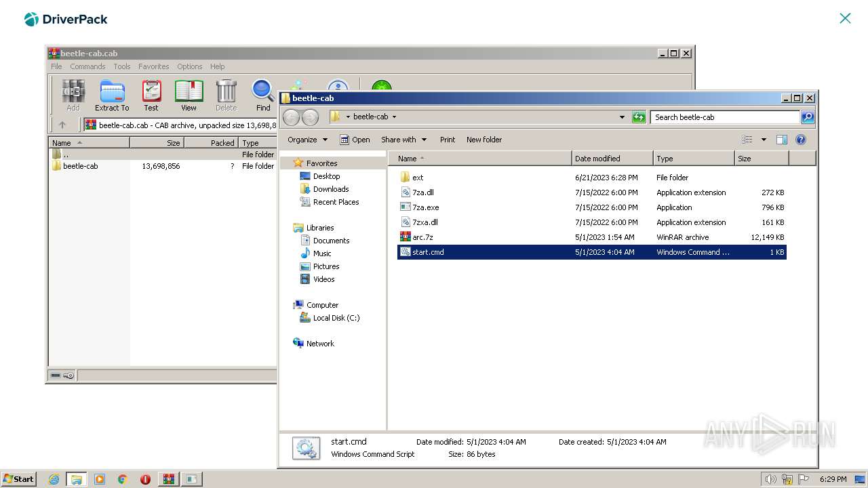This screenshot has height=488, width=868.
Task: Open the Commands menu in WinRAR
Action: click(x=87, y=66)
